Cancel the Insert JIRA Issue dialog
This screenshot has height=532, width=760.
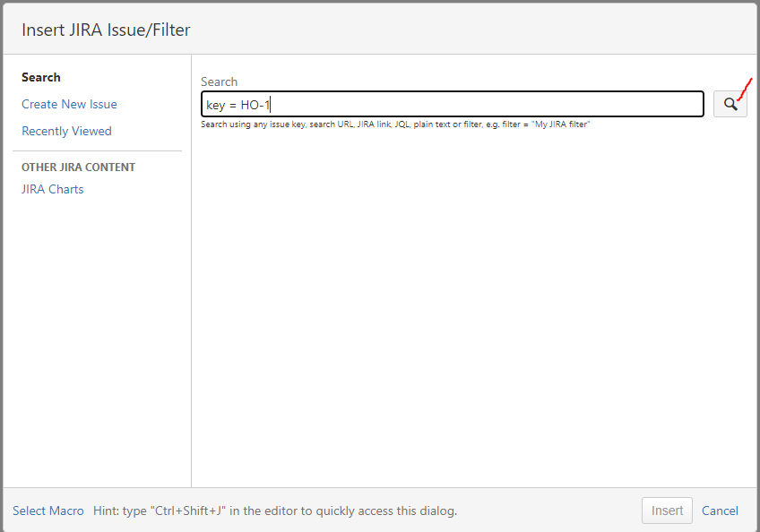[x=720, y=511]
